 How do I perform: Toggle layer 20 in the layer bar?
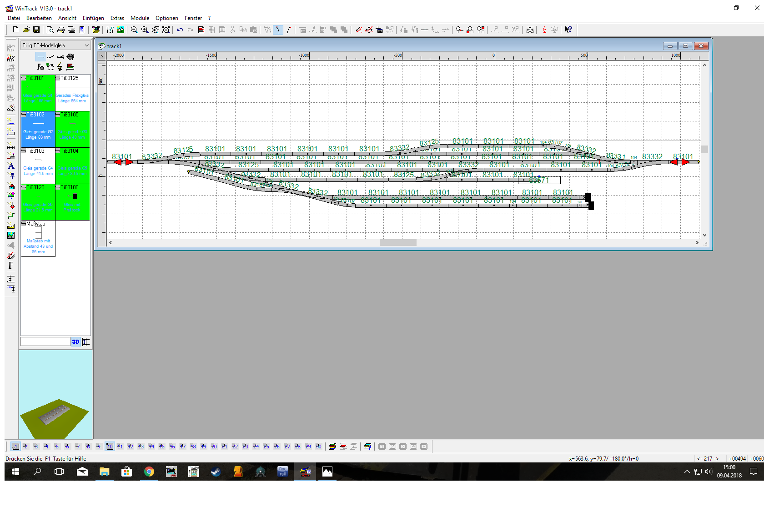[x=214, y=447]
